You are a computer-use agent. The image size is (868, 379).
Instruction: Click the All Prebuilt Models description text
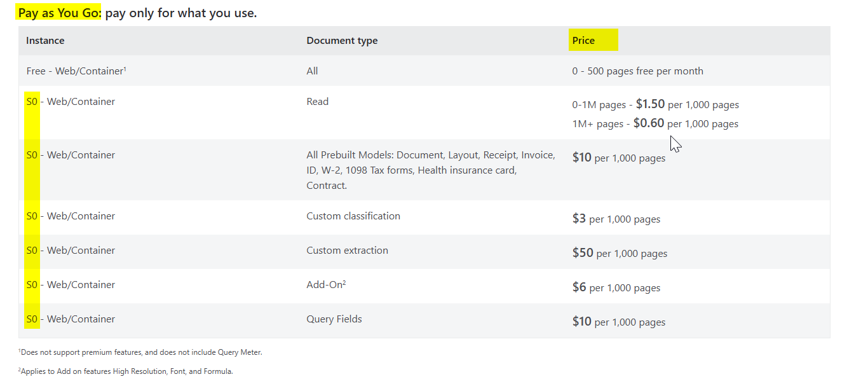click(x=431, y=170)
